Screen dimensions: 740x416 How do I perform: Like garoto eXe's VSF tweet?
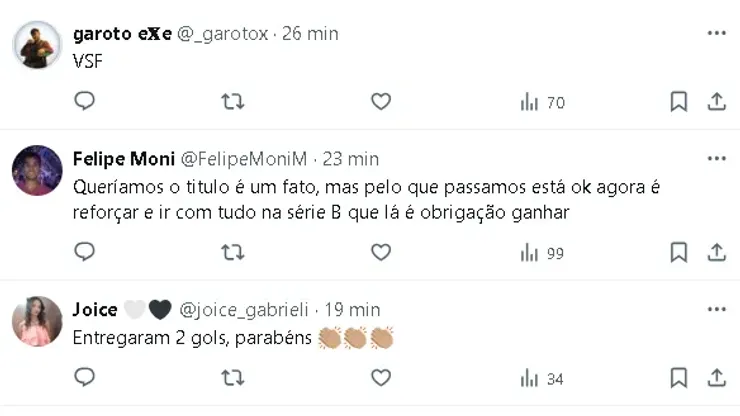(380, 101)
